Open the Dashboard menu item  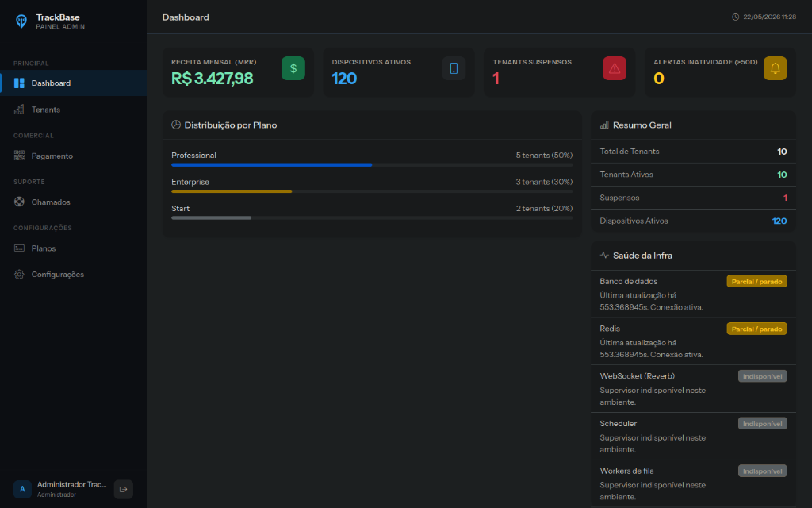point(74,83)
